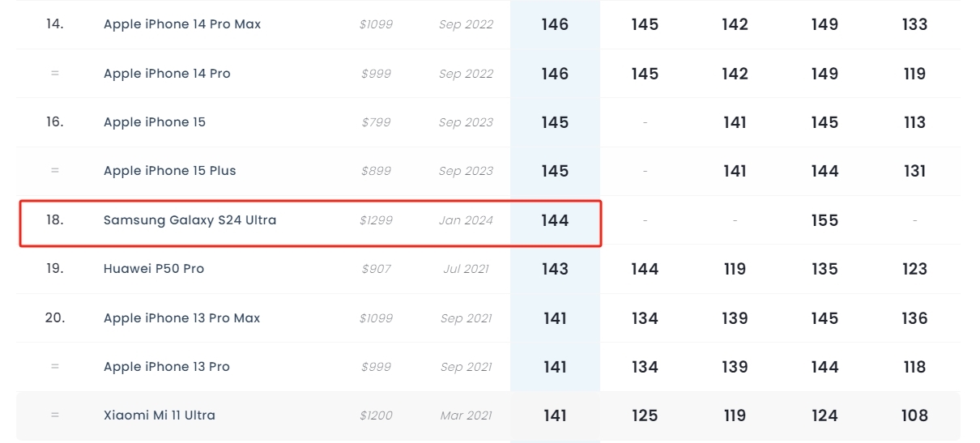
Task: Open the Huawei P50 Pro link
Action: point(154,269)
